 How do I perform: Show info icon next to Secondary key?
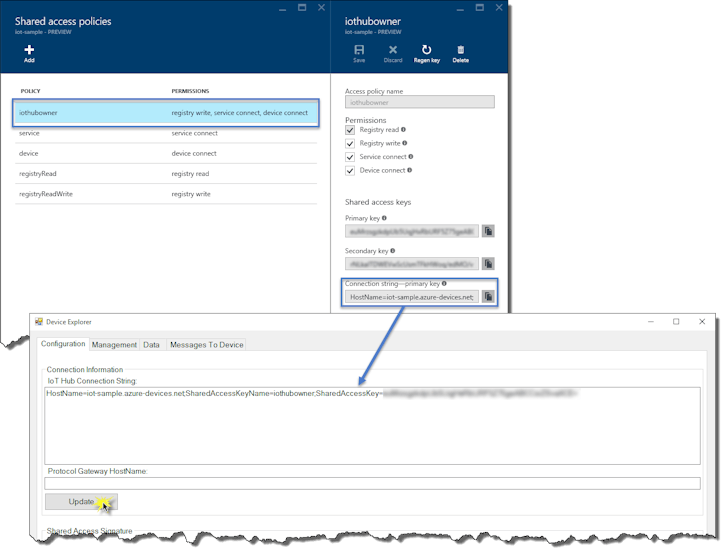click(392, 251)
